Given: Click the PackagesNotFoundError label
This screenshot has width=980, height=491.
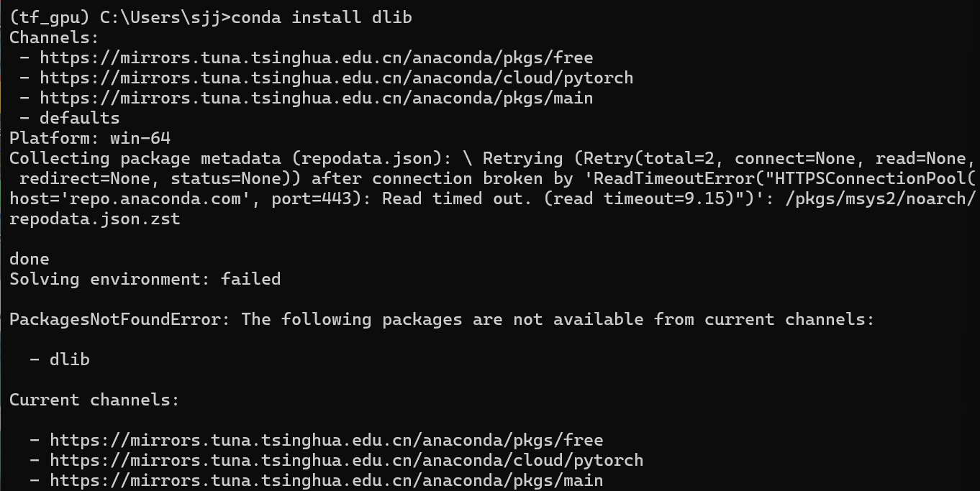Looking at the screenshot, I should coord(119,319).
